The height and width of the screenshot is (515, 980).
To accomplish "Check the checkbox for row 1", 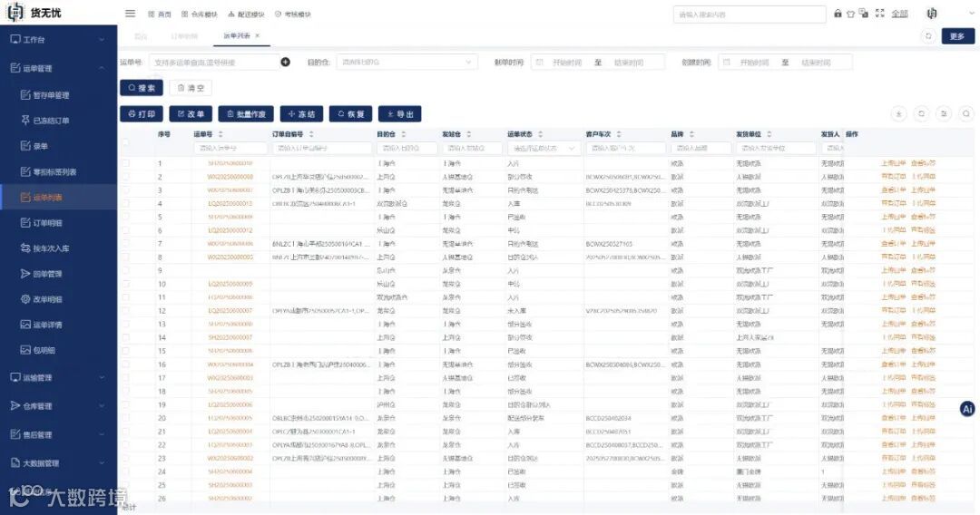I will point(125,163).
